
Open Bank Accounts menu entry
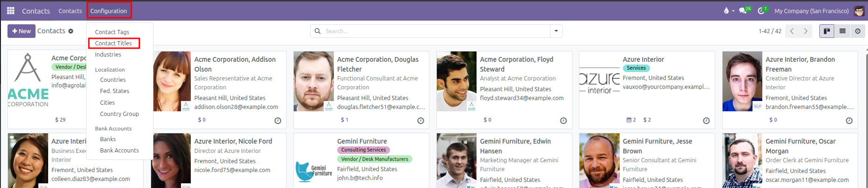click(119, 150)
